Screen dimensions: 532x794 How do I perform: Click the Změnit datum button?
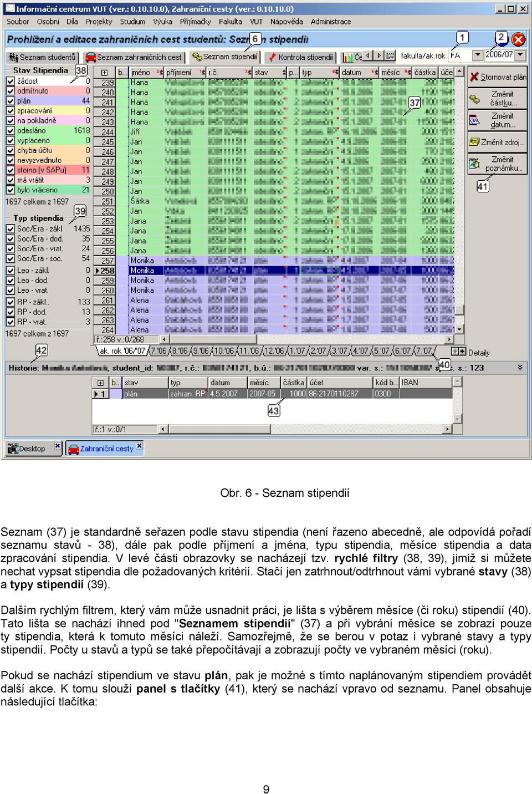pos(497,120)
